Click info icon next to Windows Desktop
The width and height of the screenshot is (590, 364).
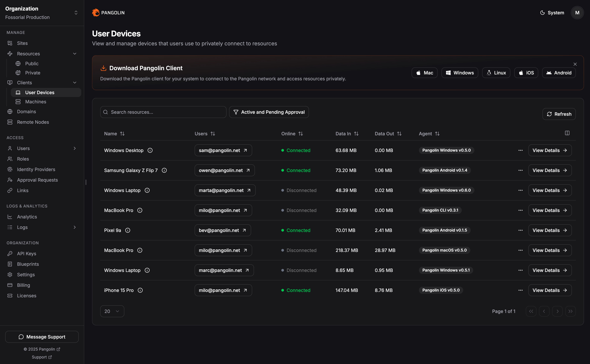point(150,150)
